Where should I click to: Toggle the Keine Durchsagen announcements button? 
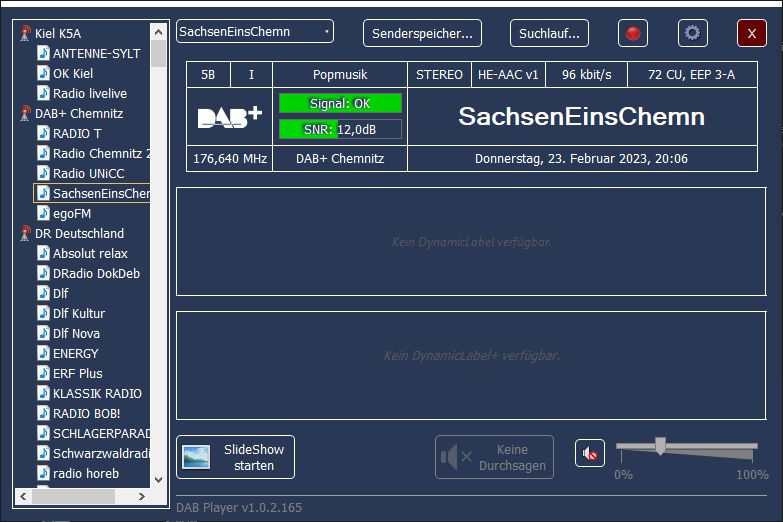click(494, 457)
